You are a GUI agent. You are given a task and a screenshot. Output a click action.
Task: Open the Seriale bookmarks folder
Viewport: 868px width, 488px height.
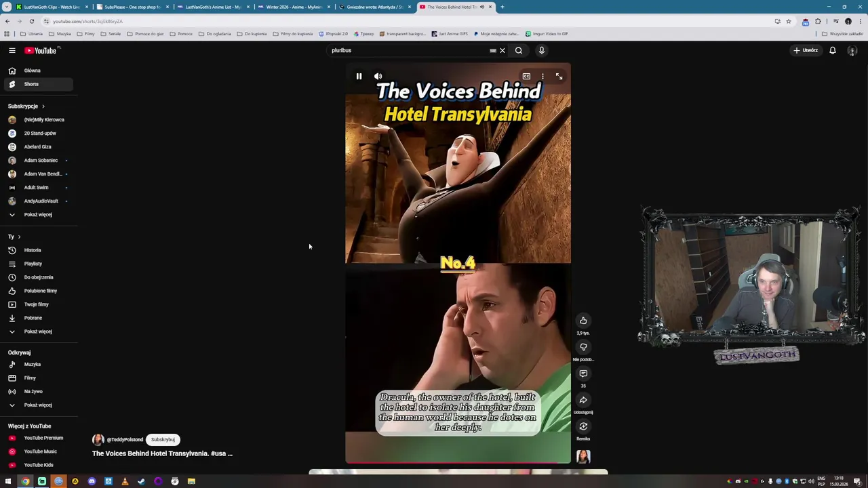click(111, 34)
